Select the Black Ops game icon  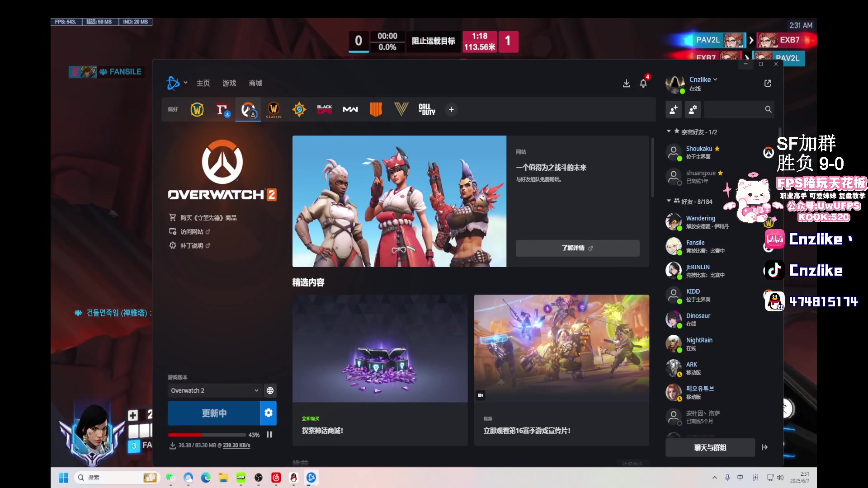[x=325, y=109]
